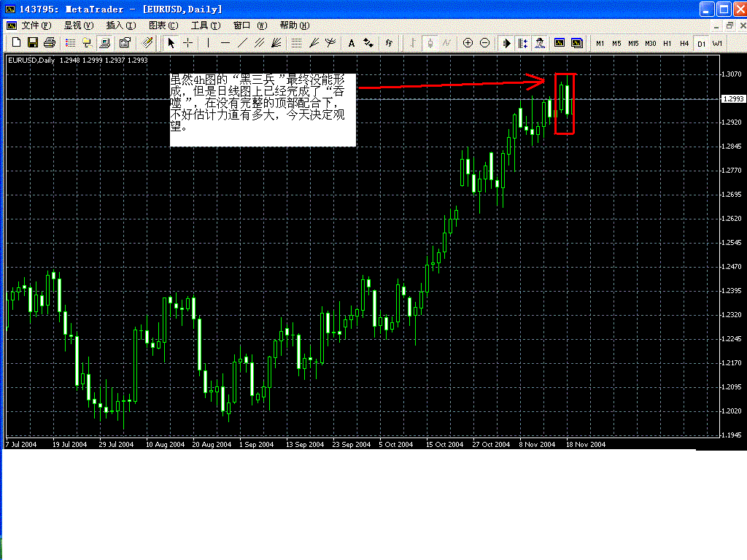Open the 显视(V) menu

click(79, 26)
